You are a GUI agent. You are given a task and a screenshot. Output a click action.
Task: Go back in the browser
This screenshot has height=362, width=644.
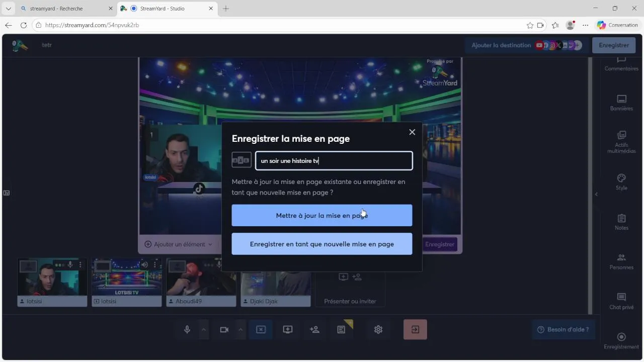point(8,25)
